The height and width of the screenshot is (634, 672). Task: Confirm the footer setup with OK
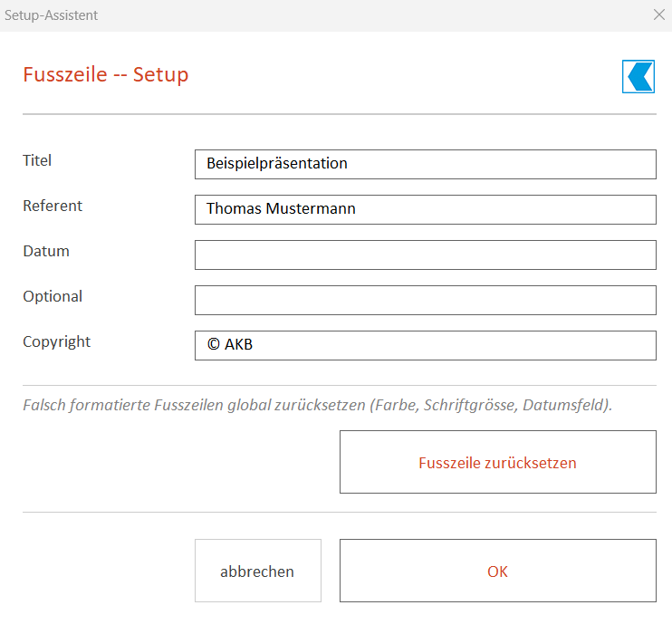point(497,571)
